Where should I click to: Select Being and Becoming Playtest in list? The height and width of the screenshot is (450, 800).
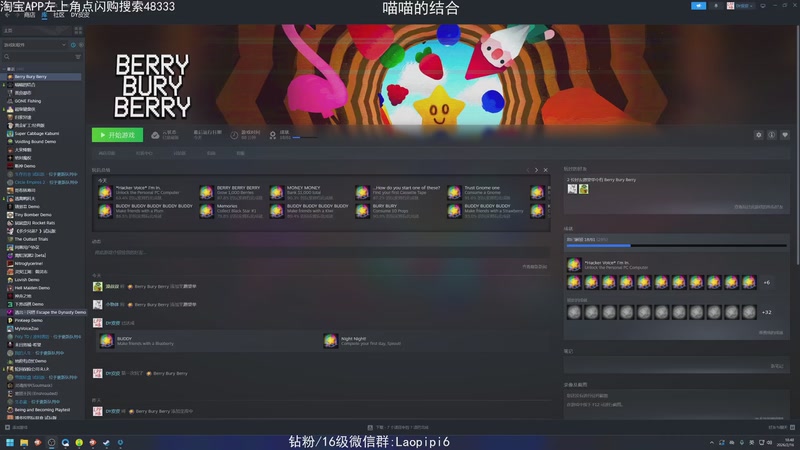tap(42, 410)
